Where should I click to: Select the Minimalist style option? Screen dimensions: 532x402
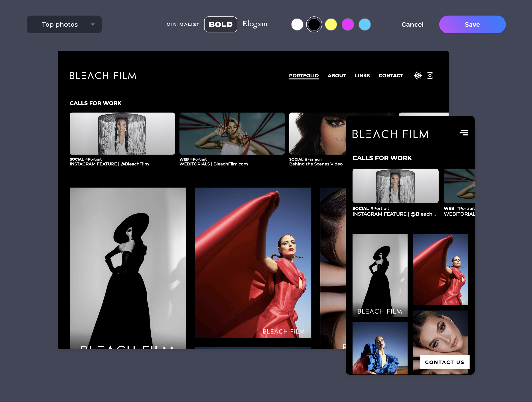point(183,25)
